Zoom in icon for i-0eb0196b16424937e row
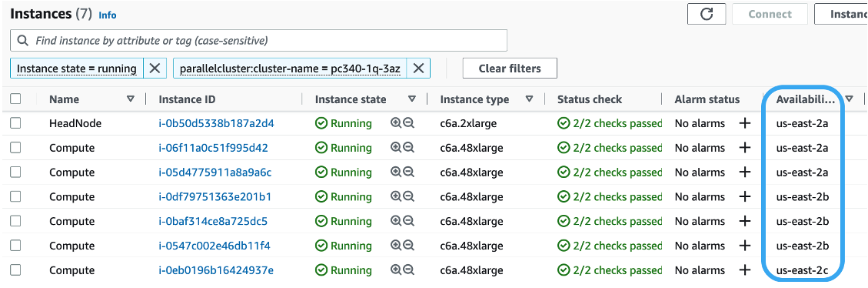 pyautogui.click(x=396, y=270)
